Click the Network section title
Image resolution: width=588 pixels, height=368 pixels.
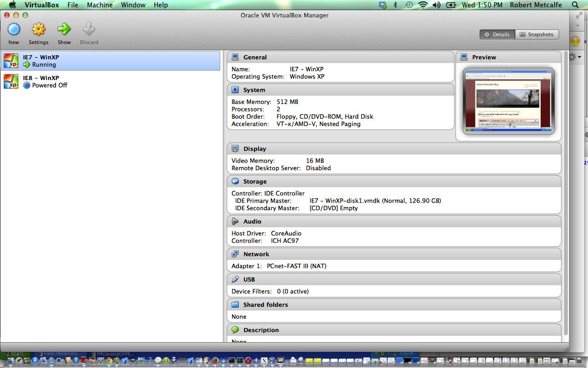(256, 254)
